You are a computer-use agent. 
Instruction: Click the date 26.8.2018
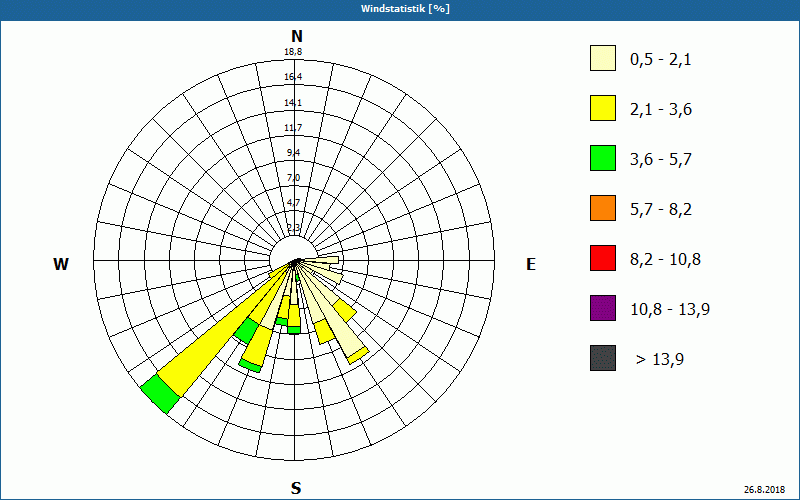pos(764,489)
